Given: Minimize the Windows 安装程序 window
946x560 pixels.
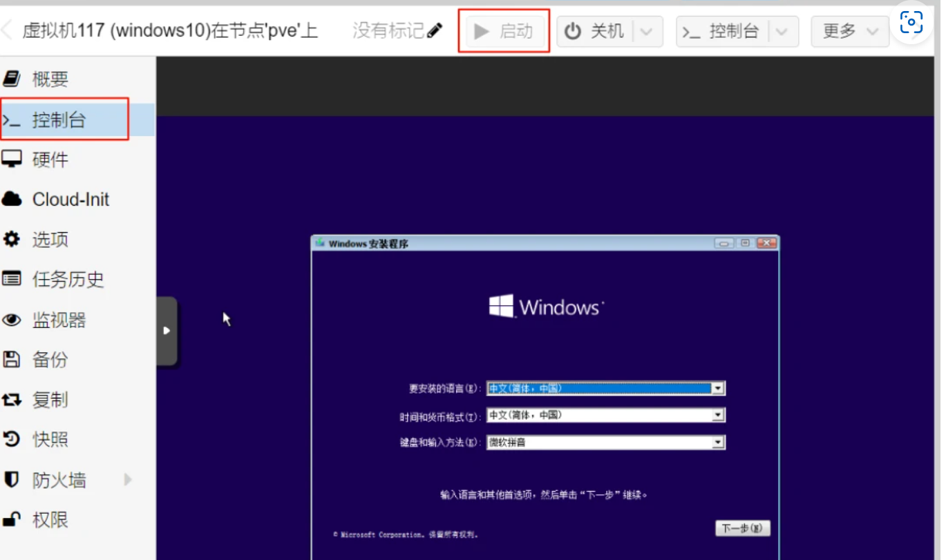Looking at the screenshot, I should coord(724,243).
